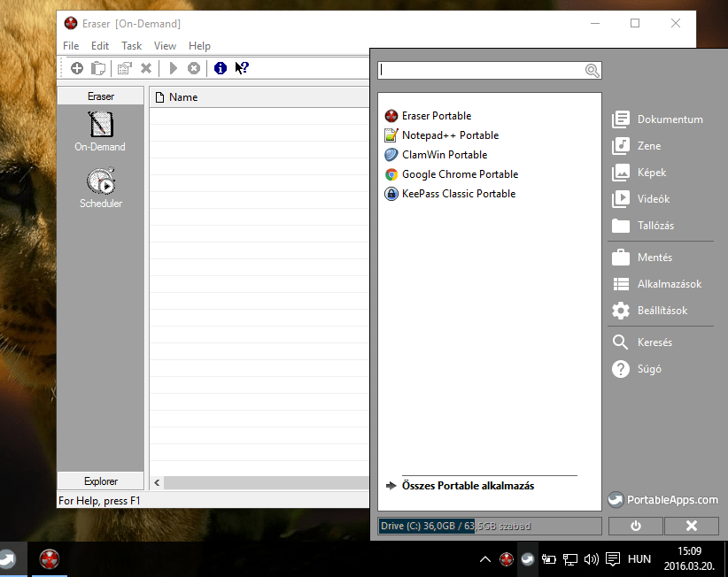Image resolution: width=728 pixels, height=577 pixels.
Task: Maximize the Eraser window
Action: tap(635, 23)
